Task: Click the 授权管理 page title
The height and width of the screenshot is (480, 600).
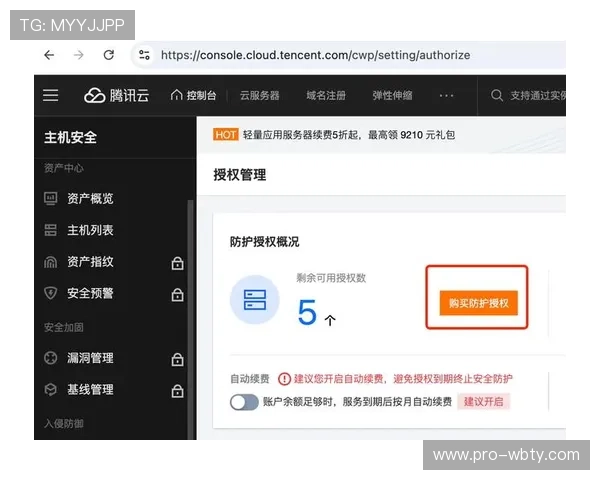Action: click(x=240, y=175)
